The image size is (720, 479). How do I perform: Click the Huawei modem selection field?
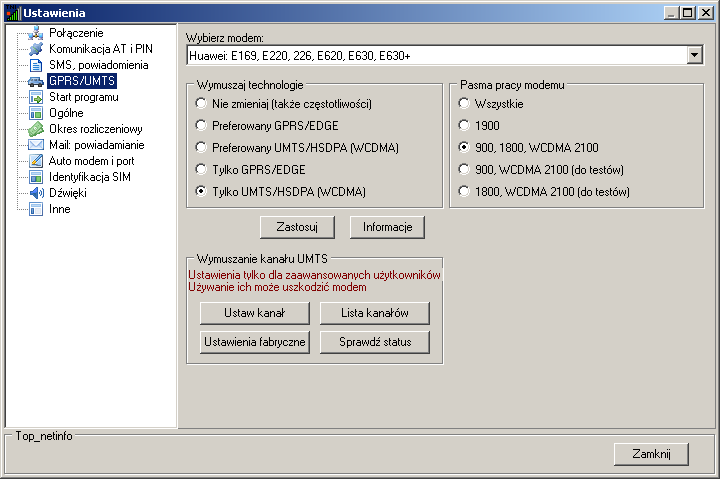click(436, 55)
